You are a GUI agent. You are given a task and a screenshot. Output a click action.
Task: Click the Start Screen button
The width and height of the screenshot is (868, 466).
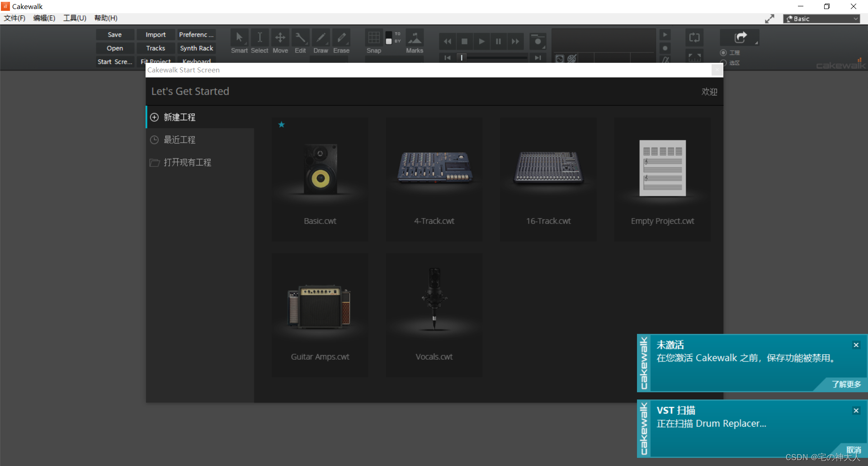coord(115,62)
